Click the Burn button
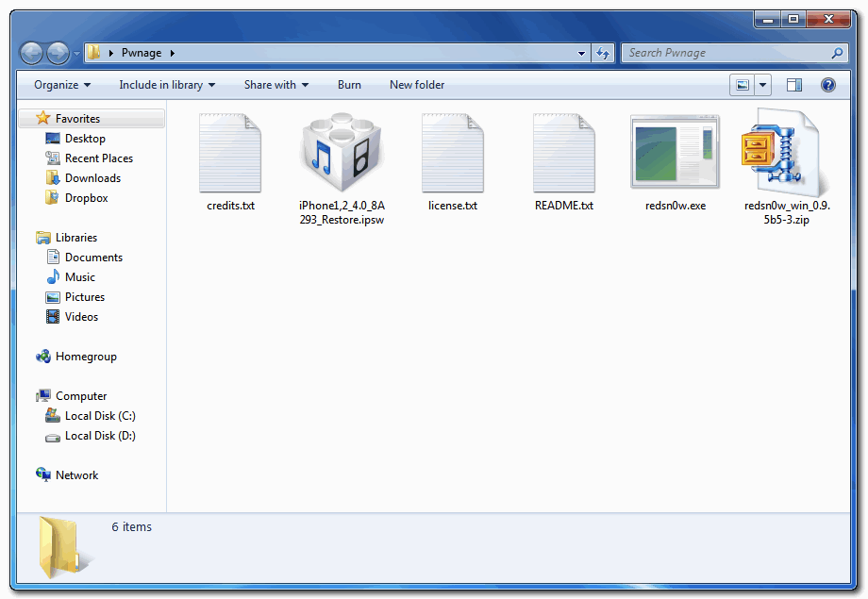The width and height of the screenshot is (868, 599). (x=349, y=85)
